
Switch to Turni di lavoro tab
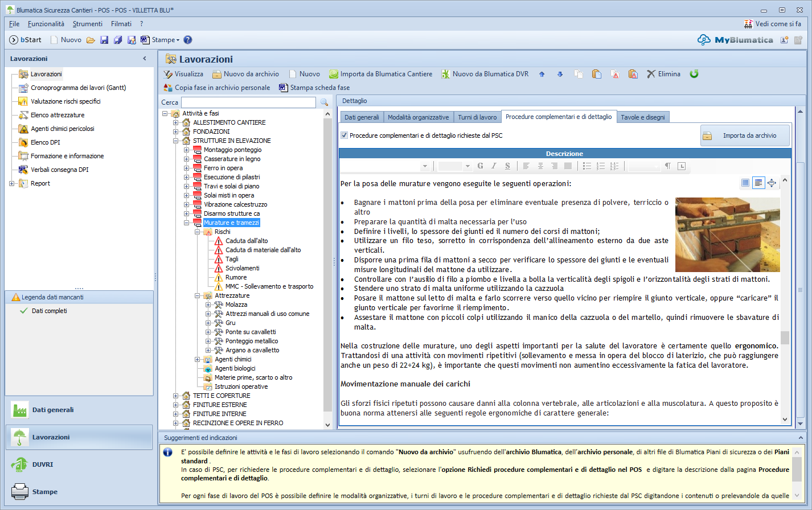[477, 117]
